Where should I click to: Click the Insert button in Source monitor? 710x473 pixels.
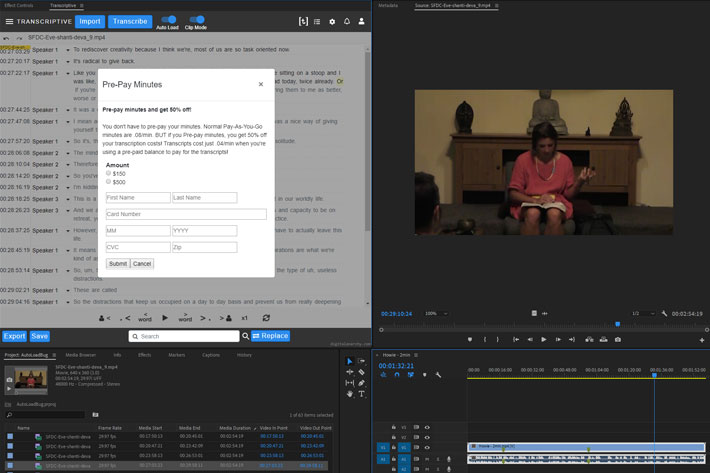click(x=589, y=339)
